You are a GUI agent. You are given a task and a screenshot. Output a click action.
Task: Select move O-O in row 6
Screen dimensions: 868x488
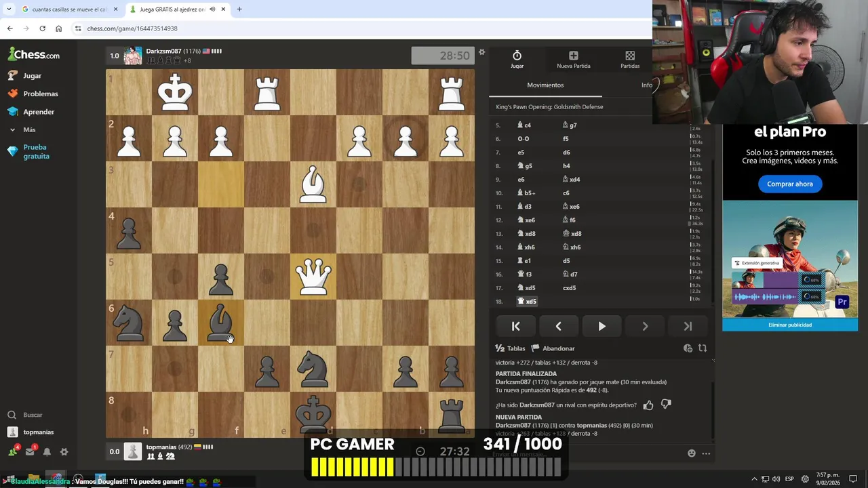[524, 139]
